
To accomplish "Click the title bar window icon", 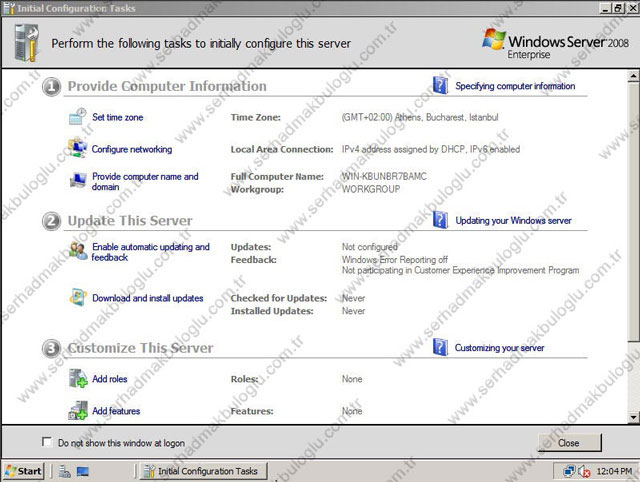I will 9,8.
